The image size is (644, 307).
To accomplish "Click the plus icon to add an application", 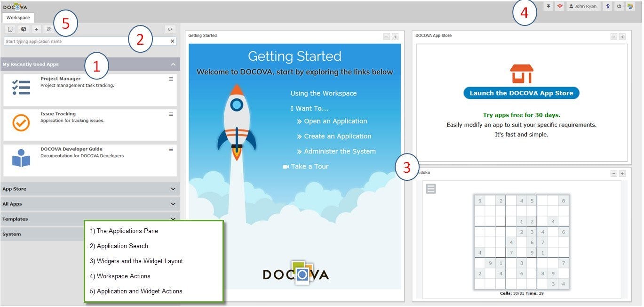I will point(36,29).
